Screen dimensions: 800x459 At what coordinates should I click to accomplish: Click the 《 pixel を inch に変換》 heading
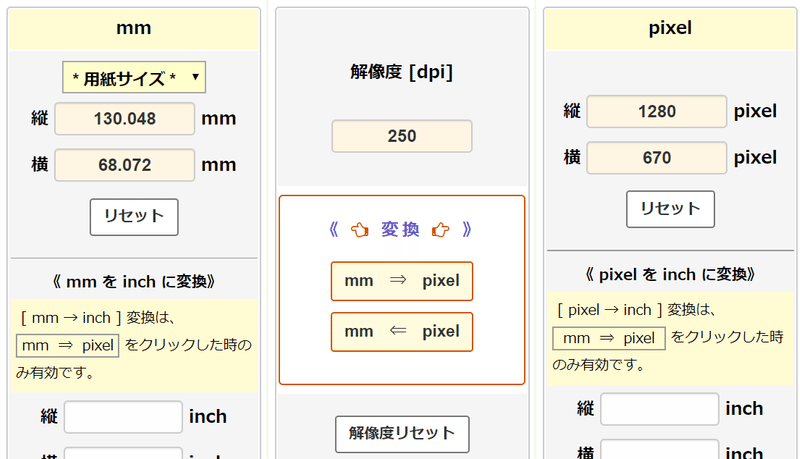(670, 274)
